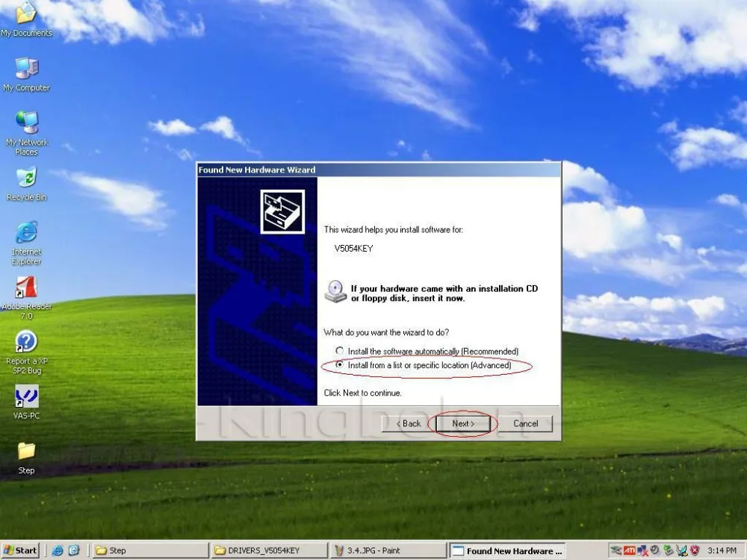
Task: Click the installation CD icon in wizard
Action: point(335,291)
